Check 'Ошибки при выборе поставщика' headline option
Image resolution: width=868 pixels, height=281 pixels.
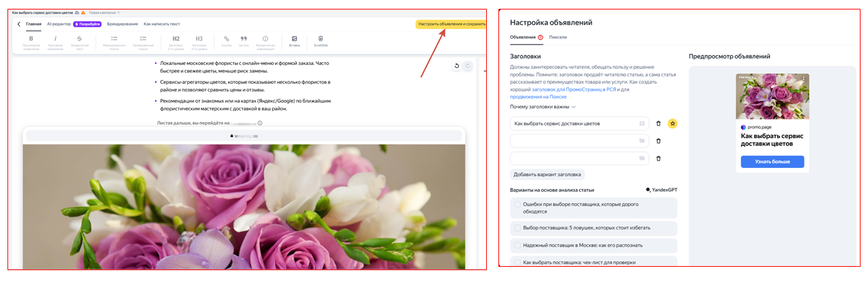point(518,204)
